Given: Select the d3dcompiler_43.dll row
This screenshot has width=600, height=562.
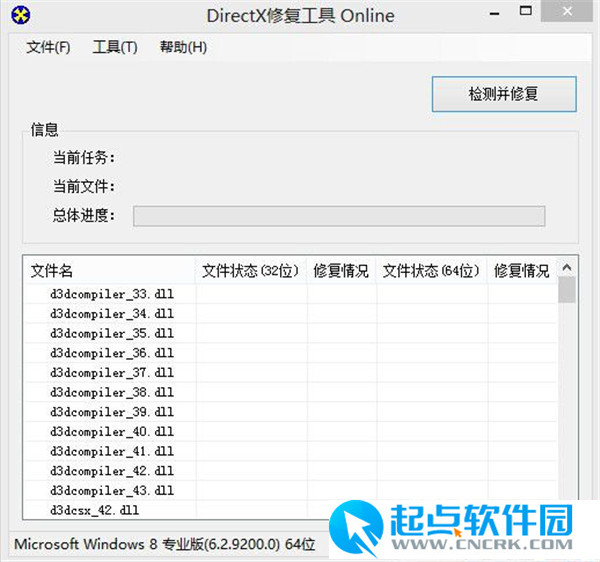Looking at the screenshot, I should [291, 491].
